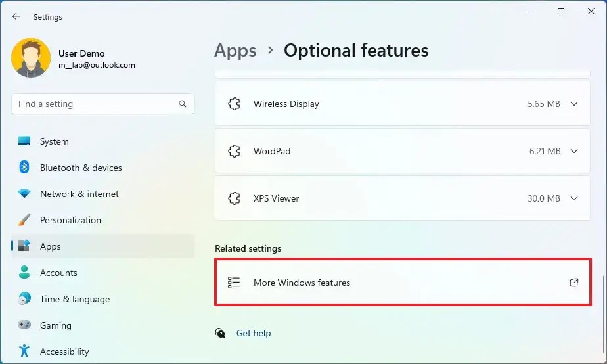
Task: Open the Get help link
Action: (x=254, y=333)
